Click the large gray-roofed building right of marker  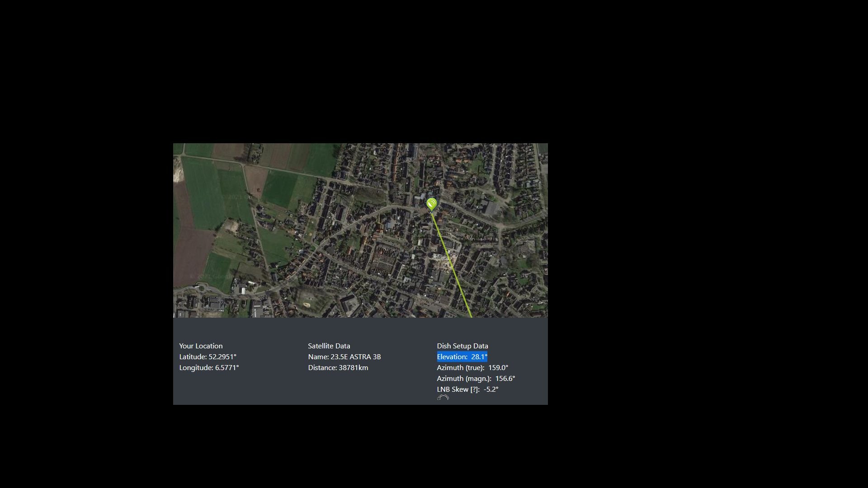(x=490, y=208)
